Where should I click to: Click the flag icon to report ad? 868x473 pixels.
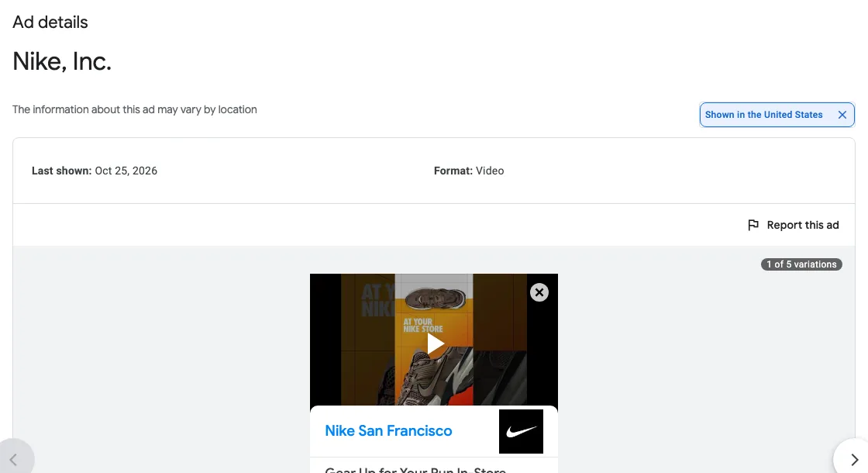[x=753, y=225]
